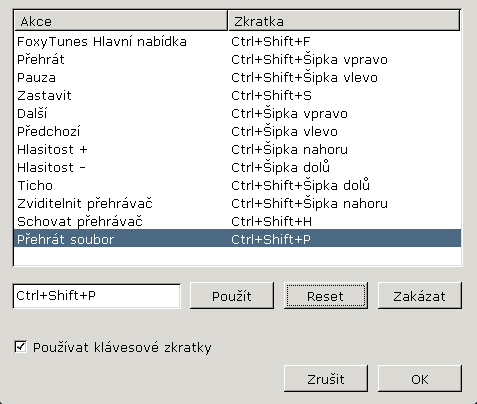Screen dimensions: 477x404
Task: Select the Zviditelnit přehrávač row
Action: [x=237, y=204]
